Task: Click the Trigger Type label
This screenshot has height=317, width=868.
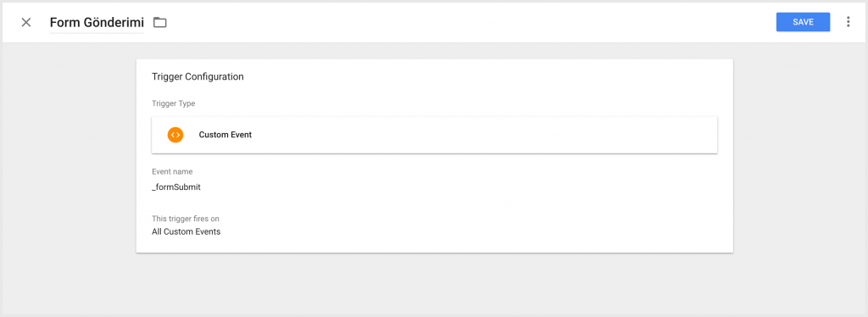Action: click(x=173, y=103)
